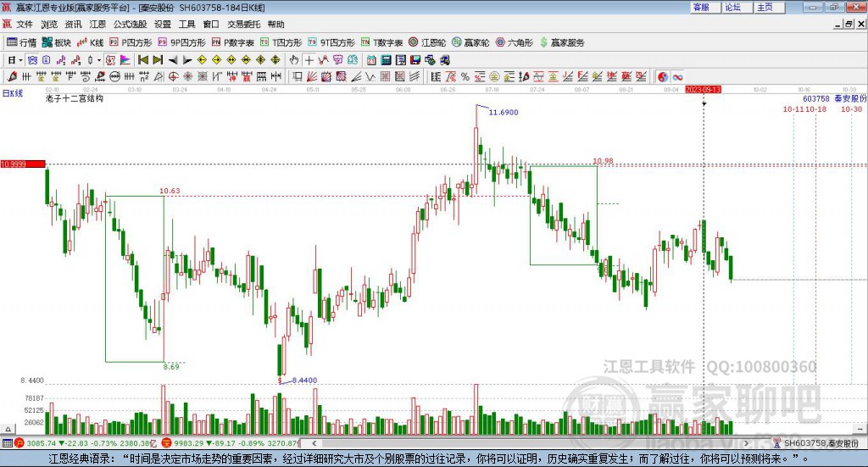Step left with black arrow icon
The height and width of the screenshot is (467, 868).
173,60
